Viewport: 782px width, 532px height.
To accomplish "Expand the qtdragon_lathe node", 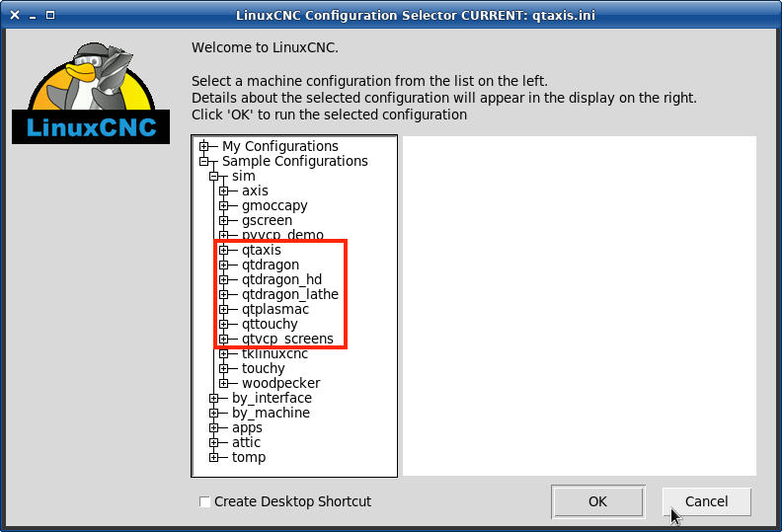I will (224, 295).
